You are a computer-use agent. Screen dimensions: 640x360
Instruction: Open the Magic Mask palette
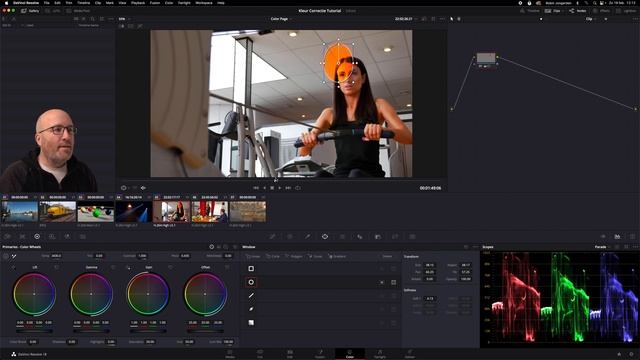click(360, 236)
